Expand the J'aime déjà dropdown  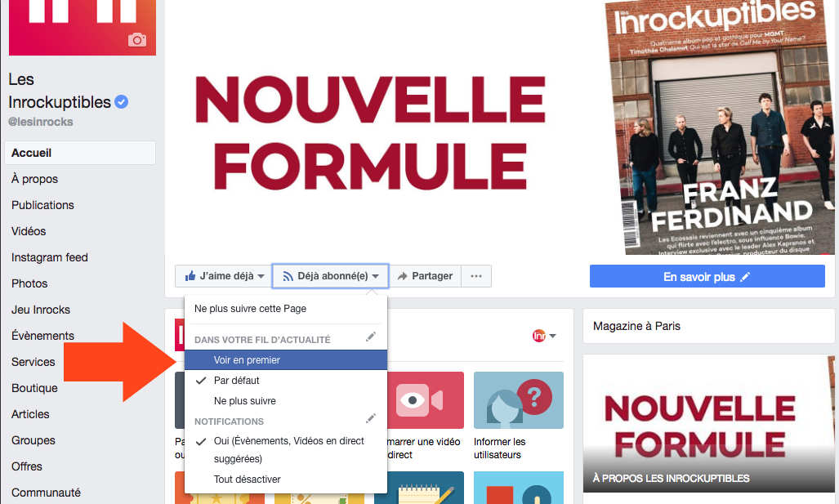pos(224,276)
